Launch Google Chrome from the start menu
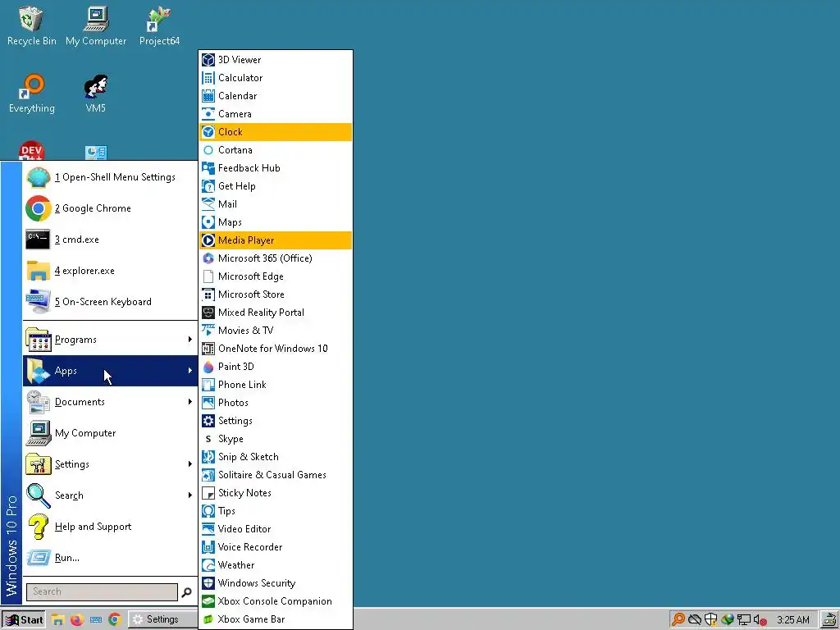Image resolution: width=840 pixels, height=630 pixels. 111,208
